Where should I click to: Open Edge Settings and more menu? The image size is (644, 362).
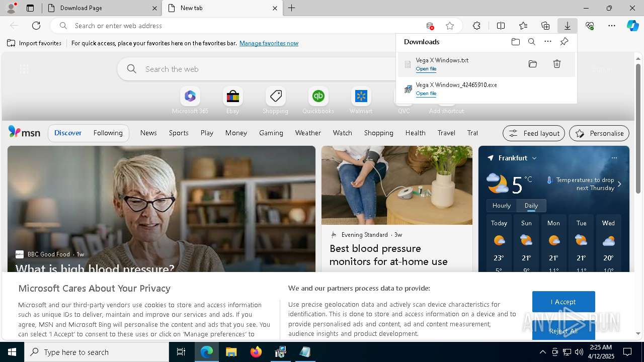tap(612, 26)
